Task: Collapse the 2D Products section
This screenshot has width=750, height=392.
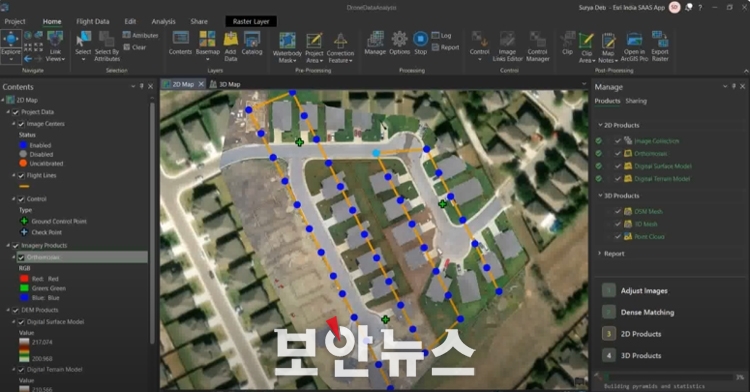Action: pos(600,125)
